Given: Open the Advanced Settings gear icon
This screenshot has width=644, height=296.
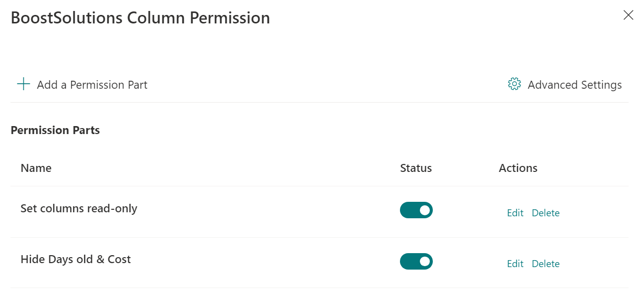Looking at the screenshot, I should [514, 84].
